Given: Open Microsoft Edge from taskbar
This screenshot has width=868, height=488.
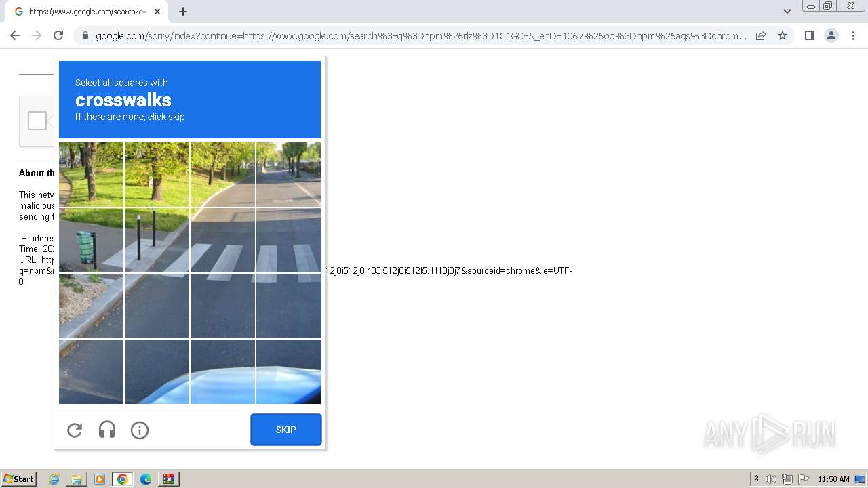Looking at the screenshot, I should click(146, 479).
